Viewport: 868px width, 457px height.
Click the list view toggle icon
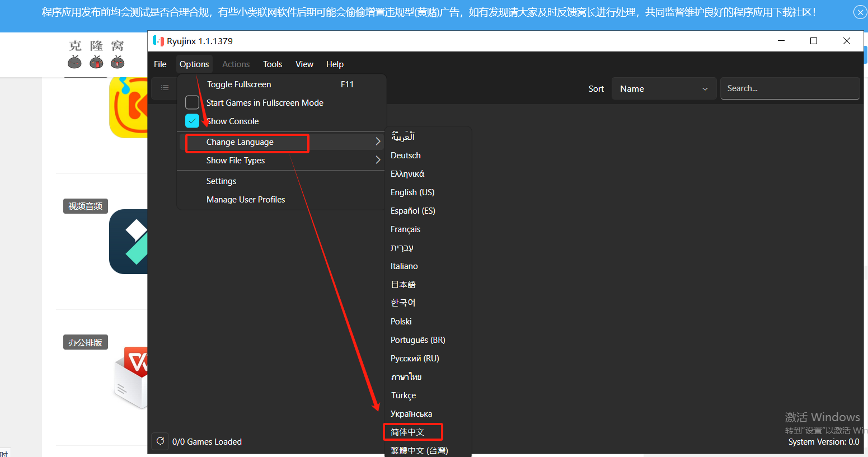165,88
